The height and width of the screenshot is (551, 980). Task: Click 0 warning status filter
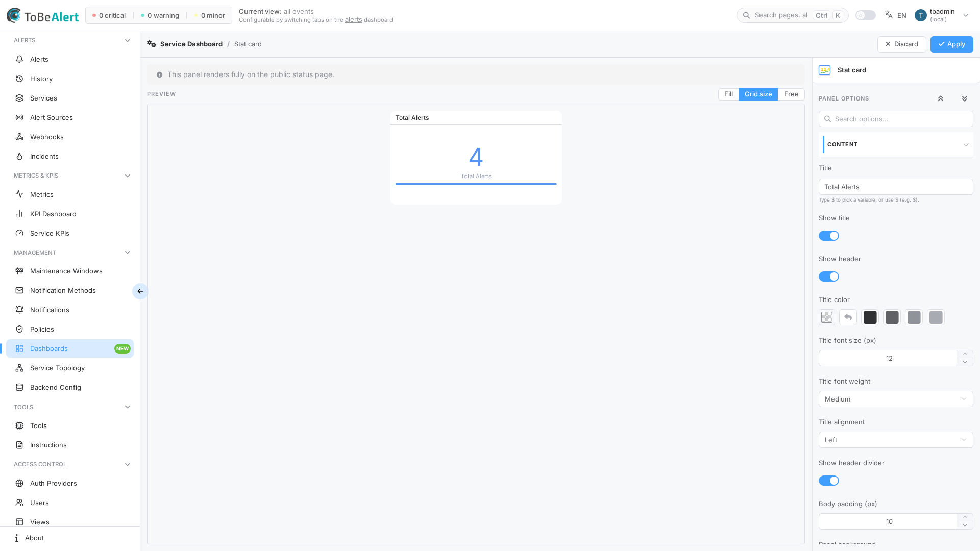pos(160,15)
